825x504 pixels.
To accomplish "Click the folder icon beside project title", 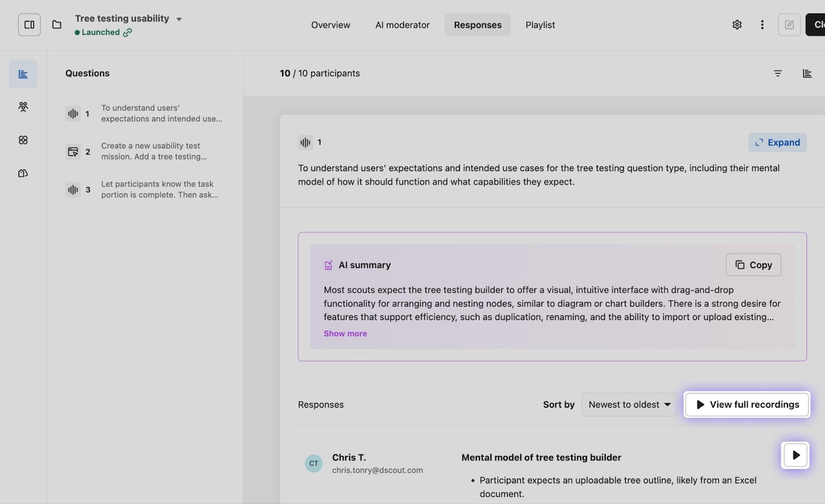I will pyautogui.click(x=57, y=25).
